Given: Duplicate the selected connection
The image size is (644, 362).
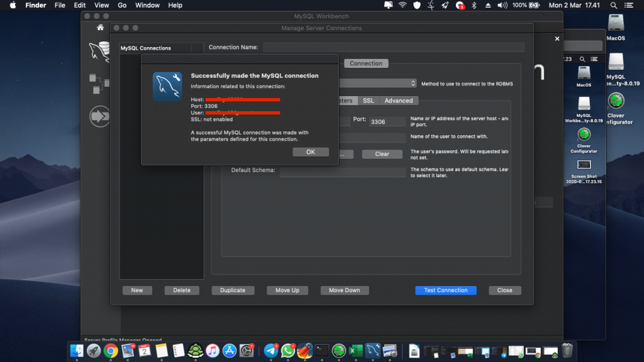Looking at the screenshot, I should (233, 290).
